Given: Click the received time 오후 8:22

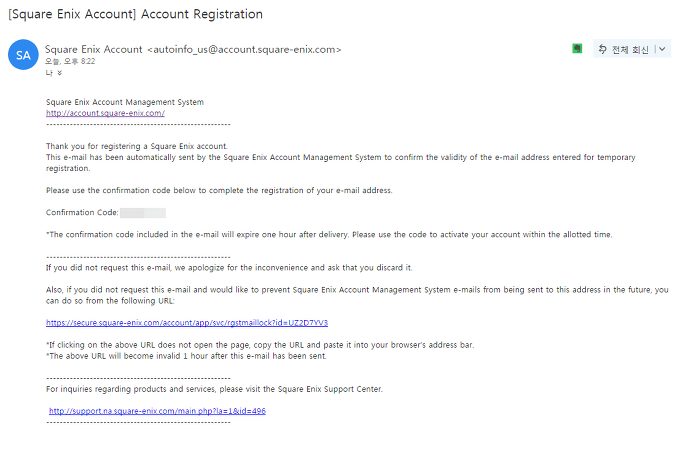Looking at the screenshot, I should point(79,61).
